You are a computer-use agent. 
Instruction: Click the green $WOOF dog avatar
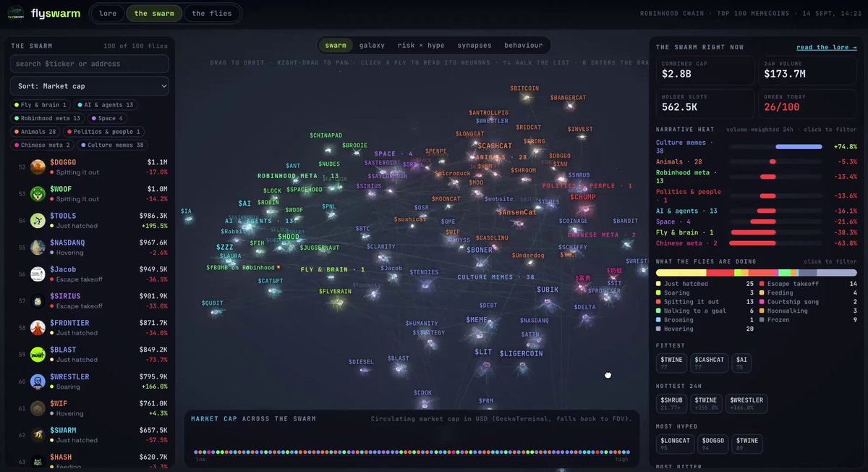pos(38,194)
